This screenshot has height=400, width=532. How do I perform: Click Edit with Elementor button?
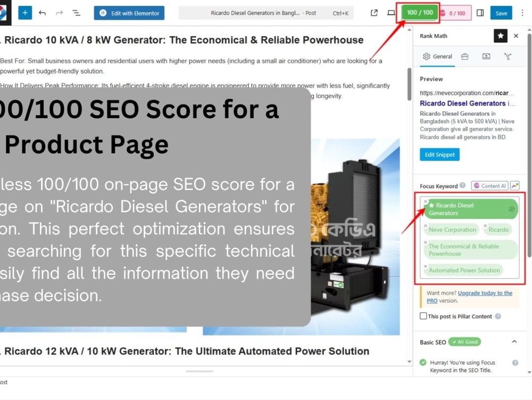tap(129, 13)
